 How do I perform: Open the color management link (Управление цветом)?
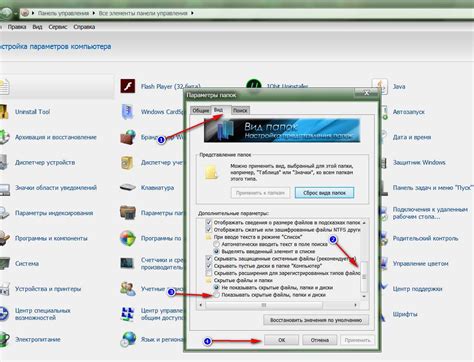click(420, 263)
